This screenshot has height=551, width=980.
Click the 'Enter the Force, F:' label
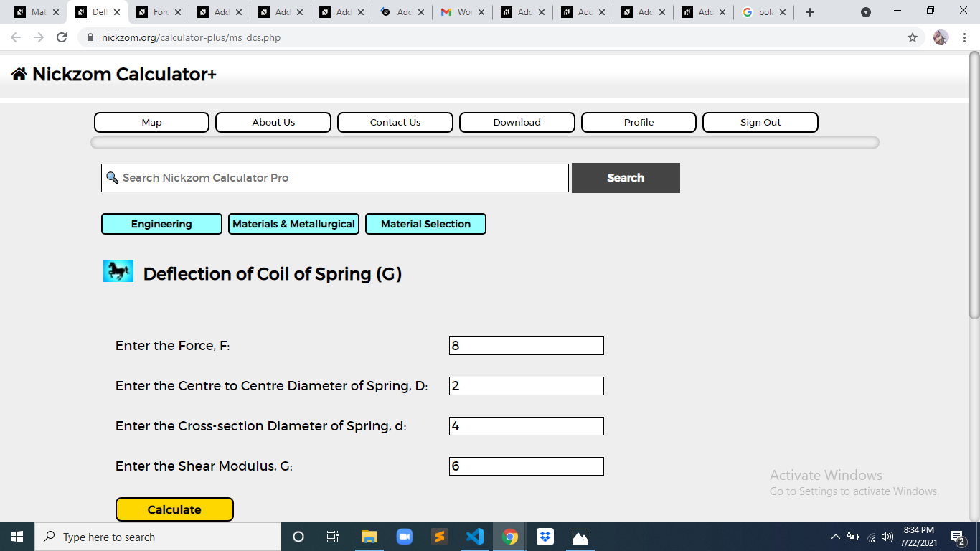pyautogui.click(x=173, y=346)
